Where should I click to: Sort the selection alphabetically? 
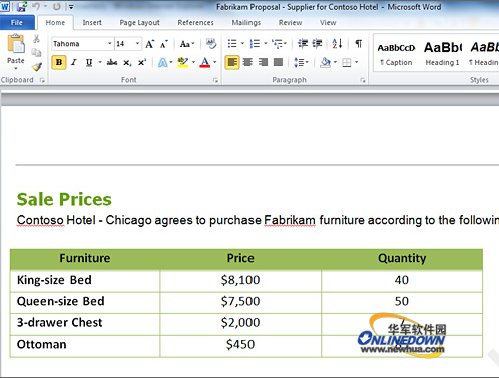(x=337, y=44)
